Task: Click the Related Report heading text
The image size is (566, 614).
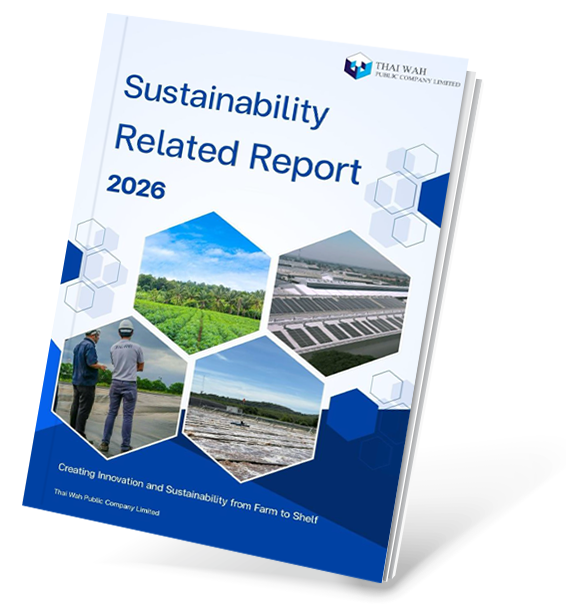Action: [237, 156]
